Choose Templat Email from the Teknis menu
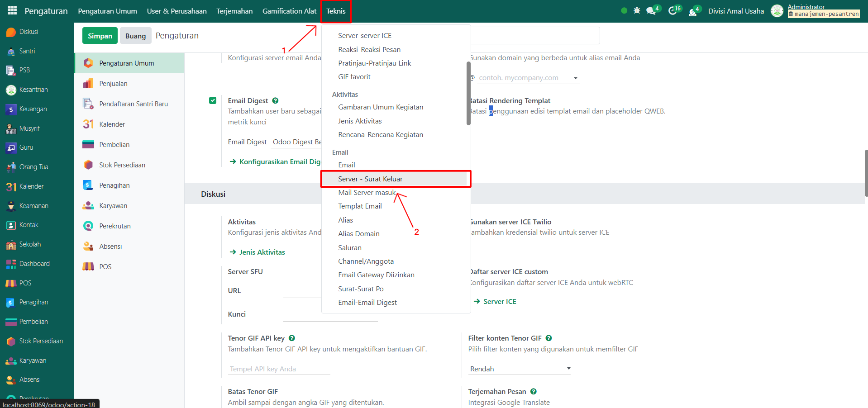This screenshot has width=868, height=408. 360,206
